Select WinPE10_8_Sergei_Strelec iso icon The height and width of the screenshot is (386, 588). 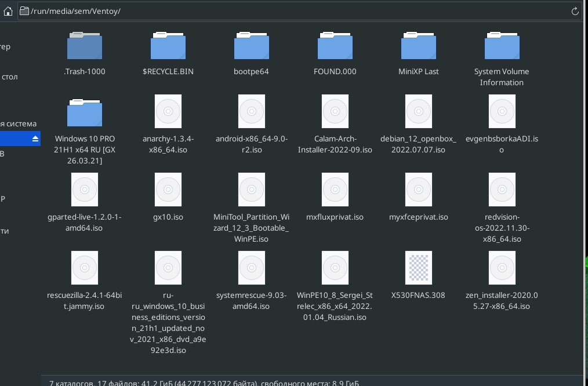(x=335, y=268)
